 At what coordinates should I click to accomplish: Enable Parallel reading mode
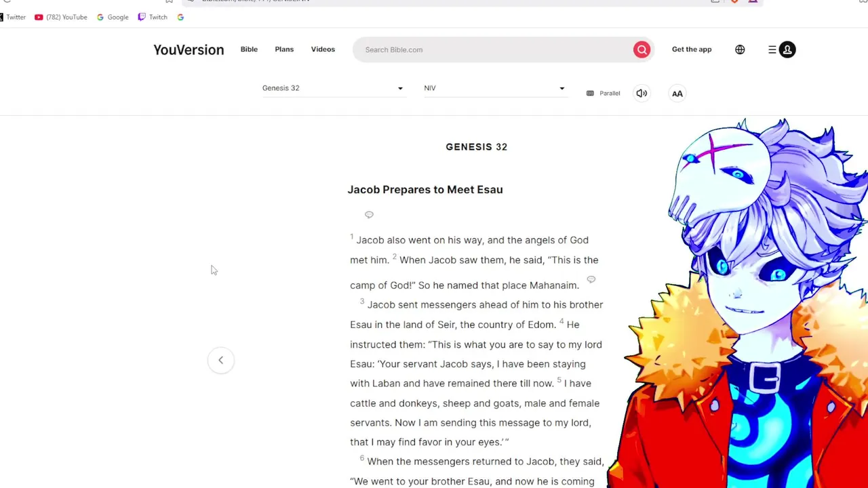[603, 94]
